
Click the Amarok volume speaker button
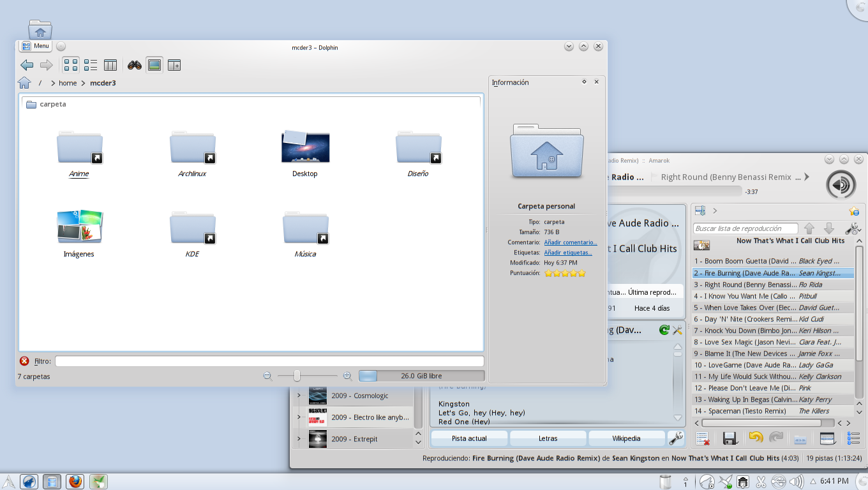(841, 185)
